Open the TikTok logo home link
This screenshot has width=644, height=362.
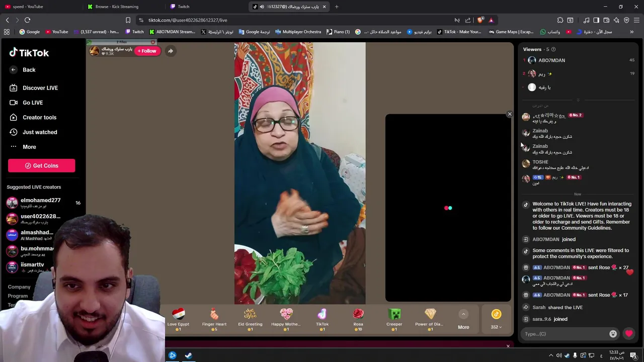point(29,53)
